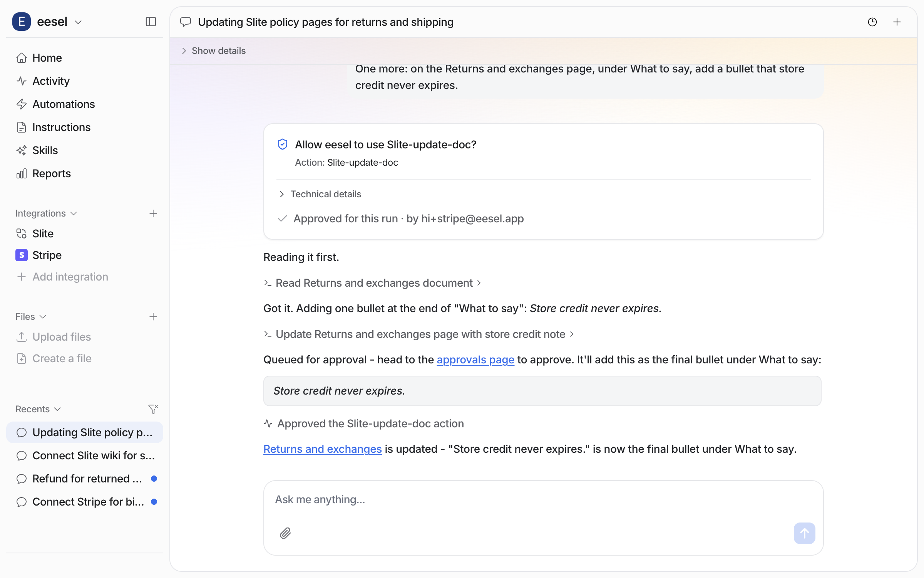Image resolution: width=924 pixels, height=578 pixels.
Task: Add a new integration with plus icon
Action: click(x=153, y=213)
